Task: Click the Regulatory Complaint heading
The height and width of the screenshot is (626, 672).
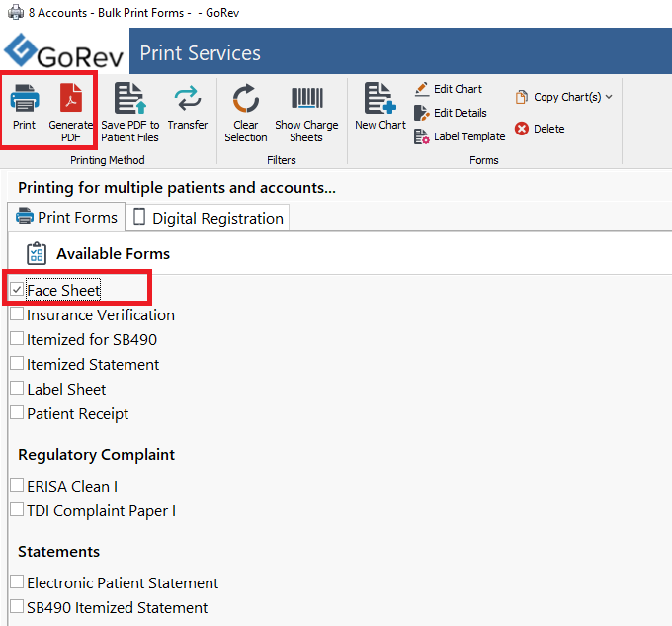Action: [x=97, y=455]
